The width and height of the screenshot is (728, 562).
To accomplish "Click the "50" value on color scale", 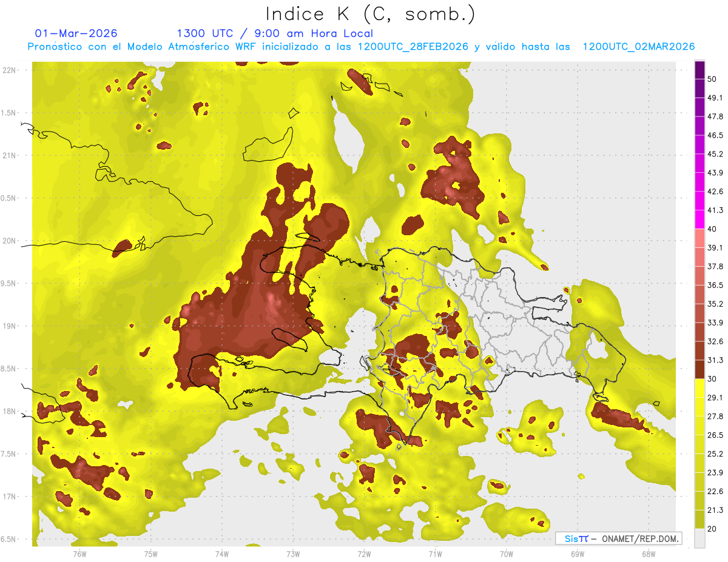I will [x=712, y=79].
